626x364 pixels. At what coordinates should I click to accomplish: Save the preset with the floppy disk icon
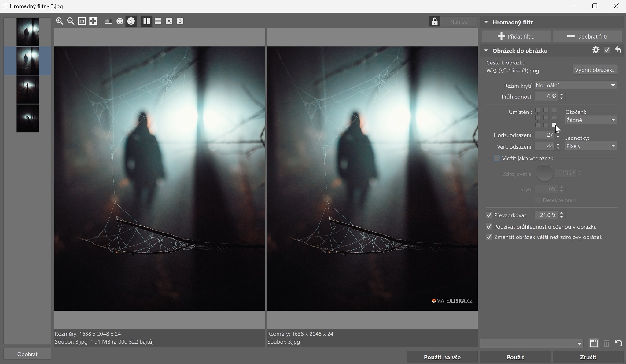pyautogui.click(x=594, y=343)
